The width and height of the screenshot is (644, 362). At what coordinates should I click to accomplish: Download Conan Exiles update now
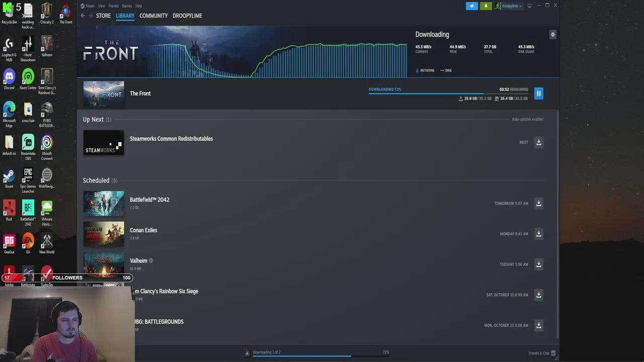tap(538, 234)
